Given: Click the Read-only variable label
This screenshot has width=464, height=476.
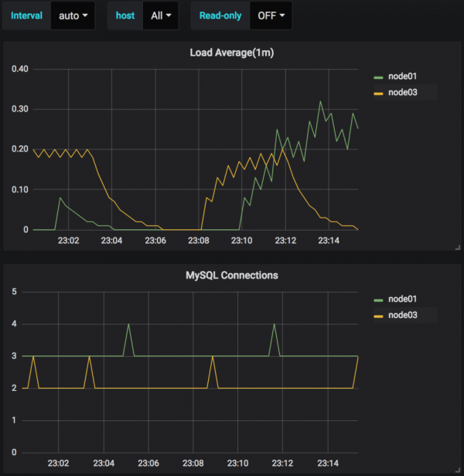Looking at the screenshot, I should click(220, 15).
